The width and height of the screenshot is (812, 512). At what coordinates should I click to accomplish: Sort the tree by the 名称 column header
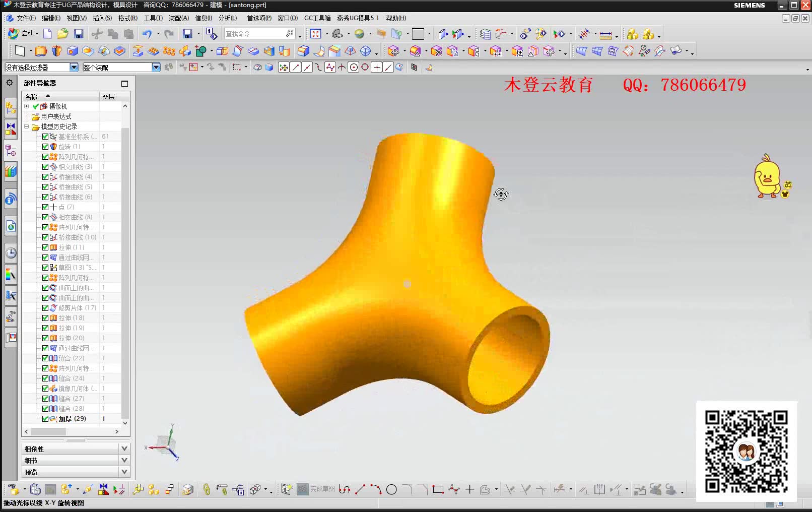pyautogui.click(x=60, y=96)
